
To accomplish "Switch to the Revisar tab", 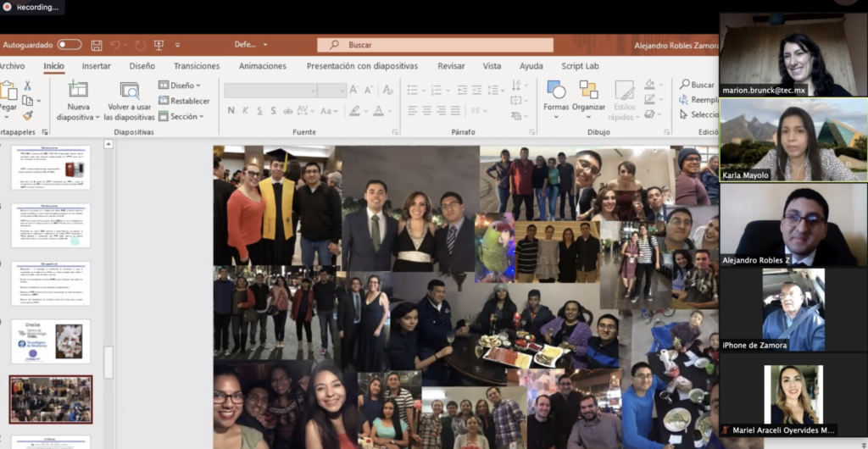I will (451, 66).
